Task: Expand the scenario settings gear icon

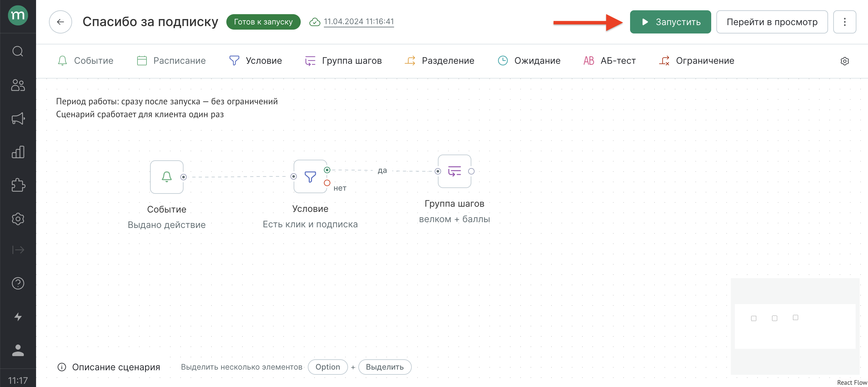Action: (x=845, y=60)
